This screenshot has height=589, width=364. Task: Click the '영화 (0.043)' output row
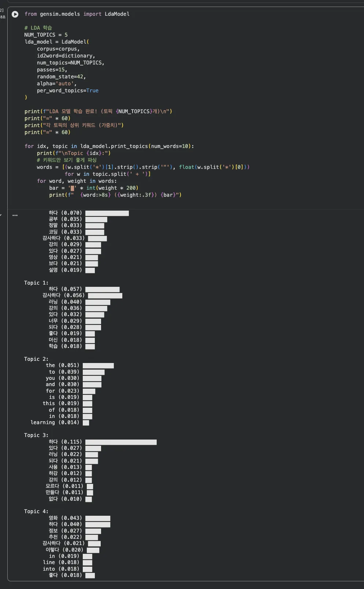click(x=65, y=518)
